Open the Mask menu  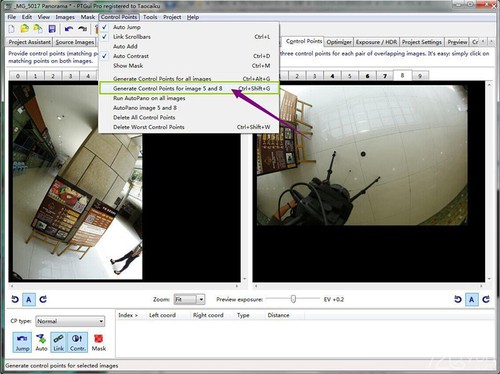pyautogui.click(x=88, y=17)
